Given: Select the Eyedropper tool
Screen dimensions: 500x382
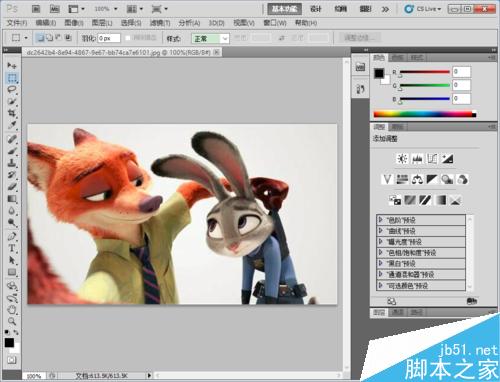Looking at the screenshot, I should coord(12,125).
